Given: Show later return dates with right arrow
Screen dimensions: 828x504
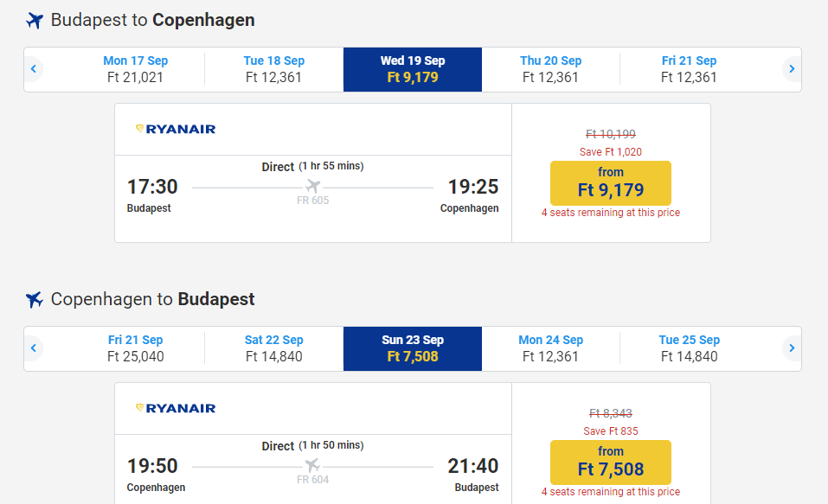Looking at the screenshot, I should 792,348.
